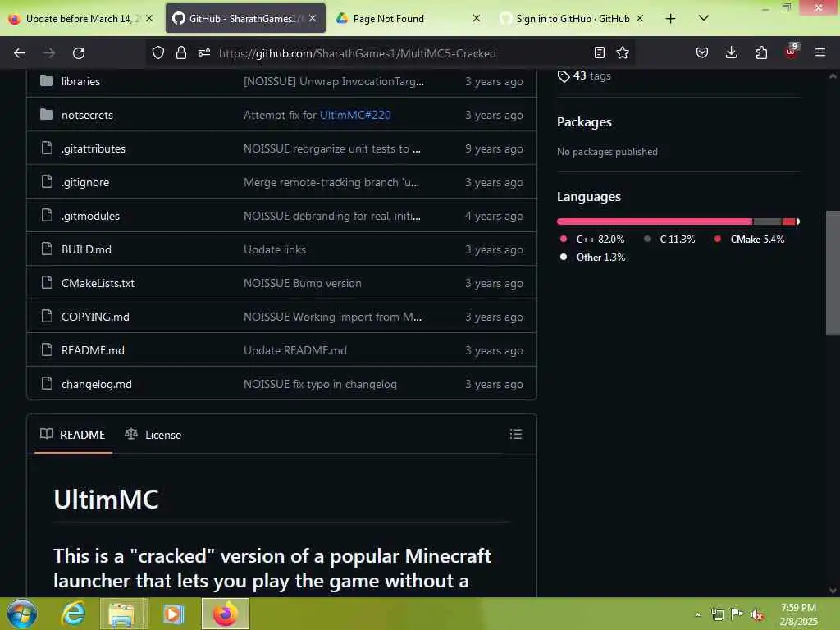Open commit 'Update README.md'
Viewport: 840px width, 630px height.
[x=294, y=350]
